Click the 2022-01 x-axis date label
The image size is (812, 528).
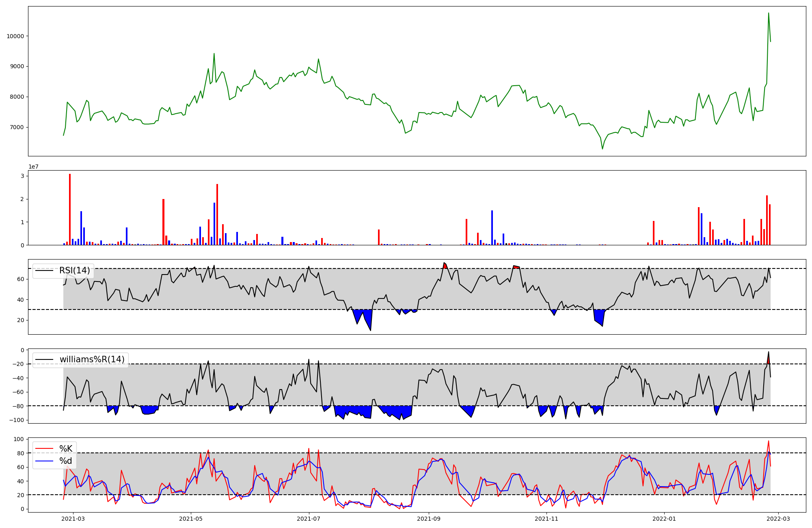click(x=664, y=518)
